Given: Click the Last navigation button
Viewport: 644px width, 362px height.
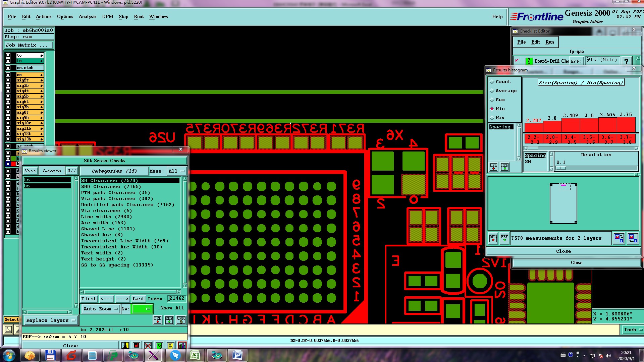Looking at the screenshot, I should point(138,299).
